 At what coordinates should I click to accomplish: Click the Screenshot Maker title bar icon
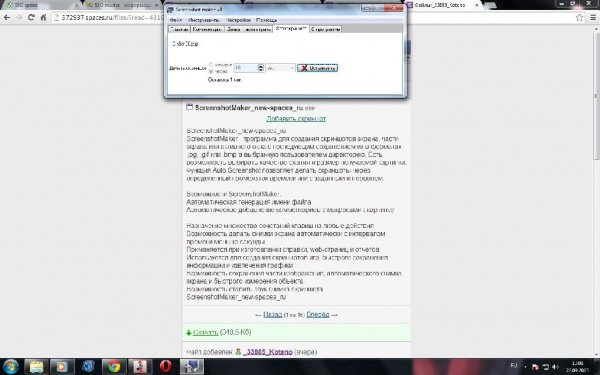click(x=171, y=9)
